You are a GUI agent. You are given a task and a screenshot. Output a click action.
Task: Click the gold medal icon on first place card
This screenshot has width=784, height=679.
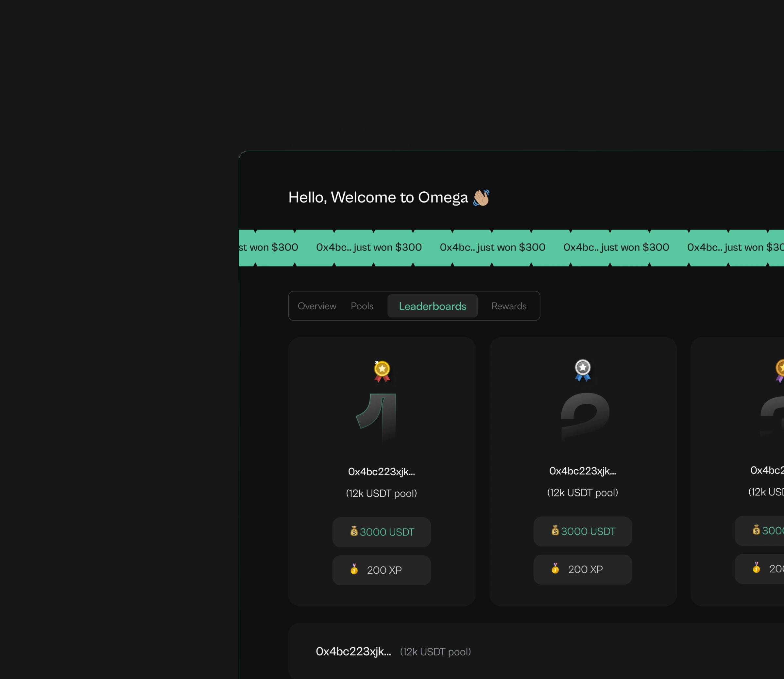click(382, 371)
